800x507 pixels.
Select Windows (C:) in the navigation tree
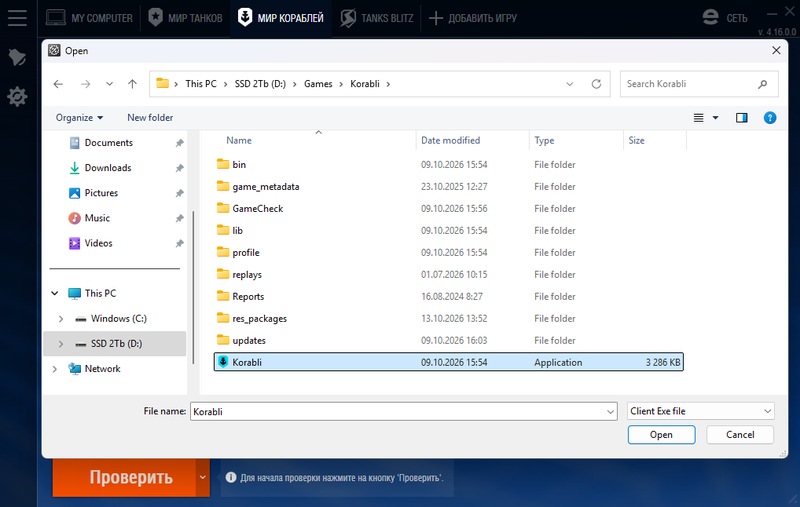pyautogui.click(x=118, y=319)
